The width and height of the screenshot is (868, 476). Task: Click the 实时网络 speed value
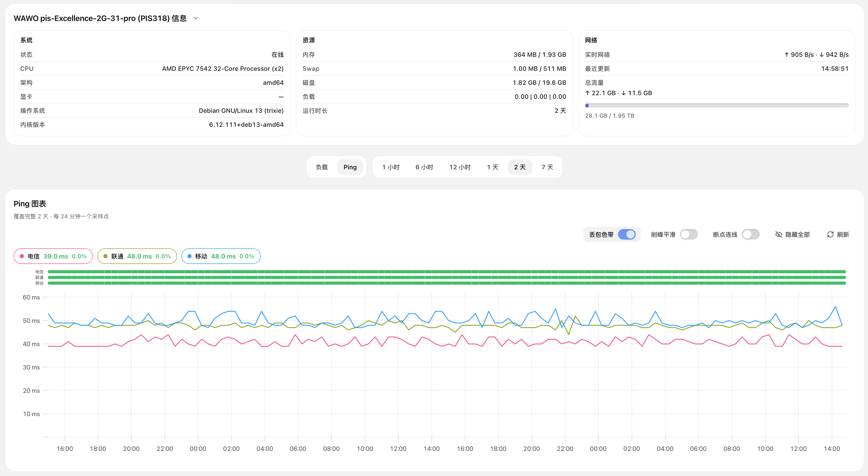click(816, 54)
